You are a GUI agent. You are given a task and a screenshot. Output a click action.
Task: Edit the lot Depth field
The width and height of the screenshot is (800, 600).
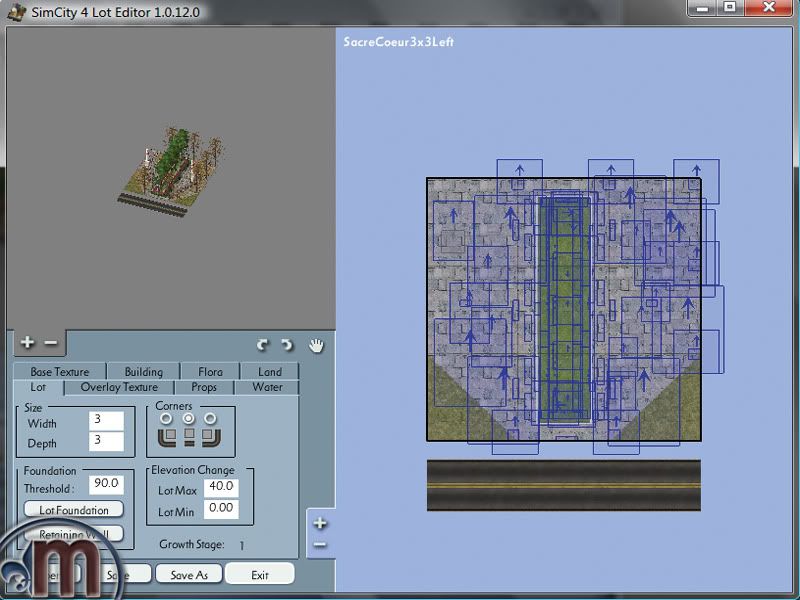[x=106, y=441]
